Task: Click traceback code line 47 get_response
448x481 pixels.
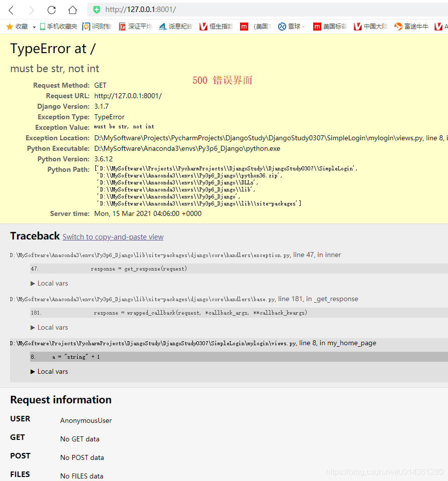Action: point(239,269)
